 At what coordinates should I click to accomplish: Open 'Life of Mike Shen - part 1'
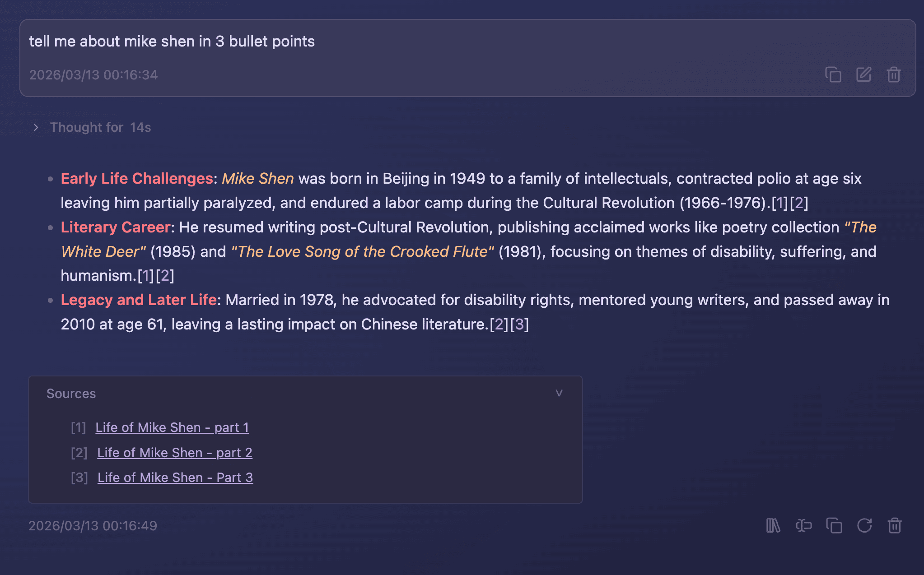(x=172, y=427)
